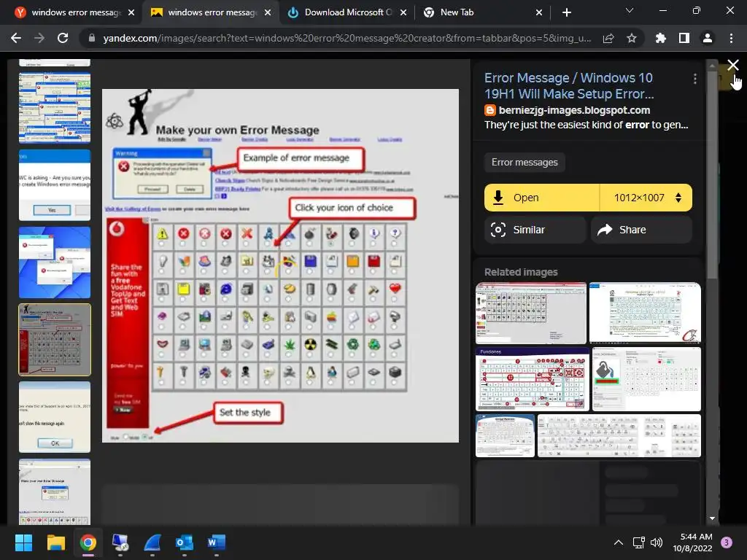Select the blue Windows 11 errors thumbnail
This screenshot has height=560, width=747.
click(55, 262)
